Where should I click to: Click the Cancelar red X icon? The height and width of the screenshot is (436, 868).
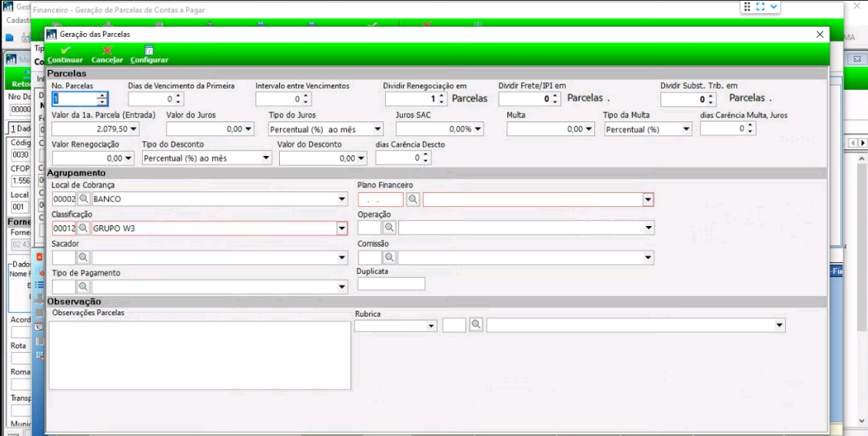108,51
